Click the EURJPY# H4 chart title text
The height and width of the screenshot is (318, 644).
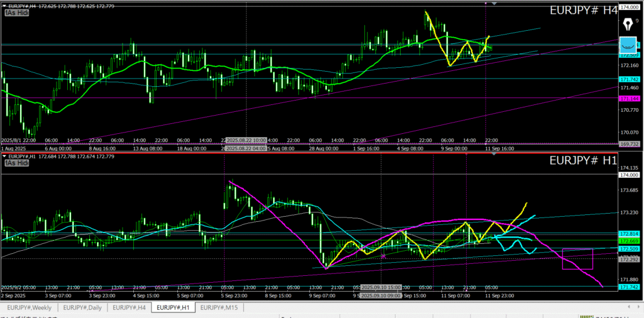point(583,11)
